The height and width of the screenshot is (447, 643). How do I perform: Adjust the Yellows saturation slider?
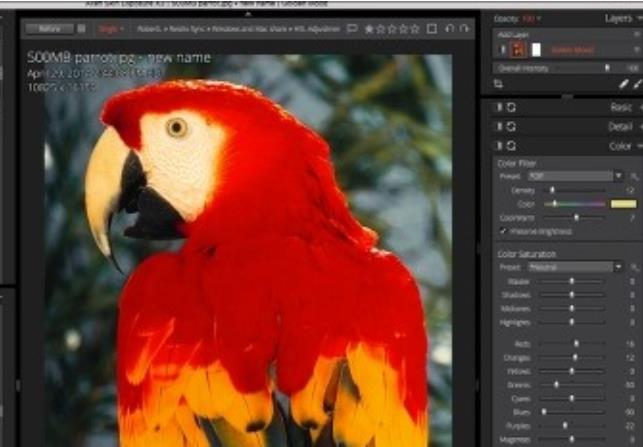[572, 371]
